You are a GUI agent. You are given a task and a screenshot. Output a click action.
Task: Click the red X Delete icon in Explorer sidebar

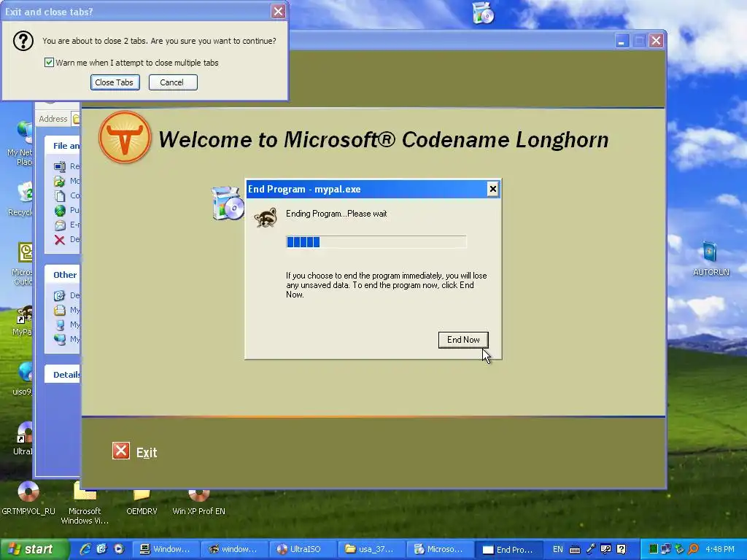[60, 239]
